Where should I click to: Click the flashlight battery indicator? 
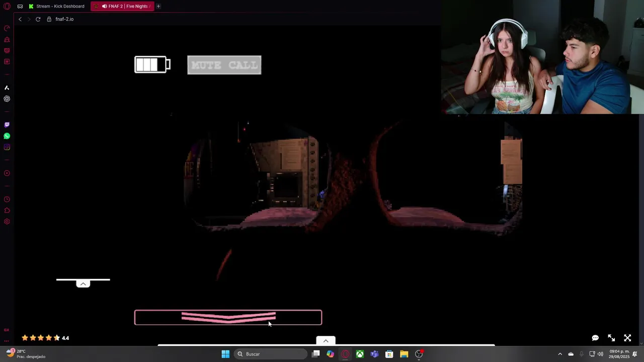pyautogui.click(x=152, y=64)
